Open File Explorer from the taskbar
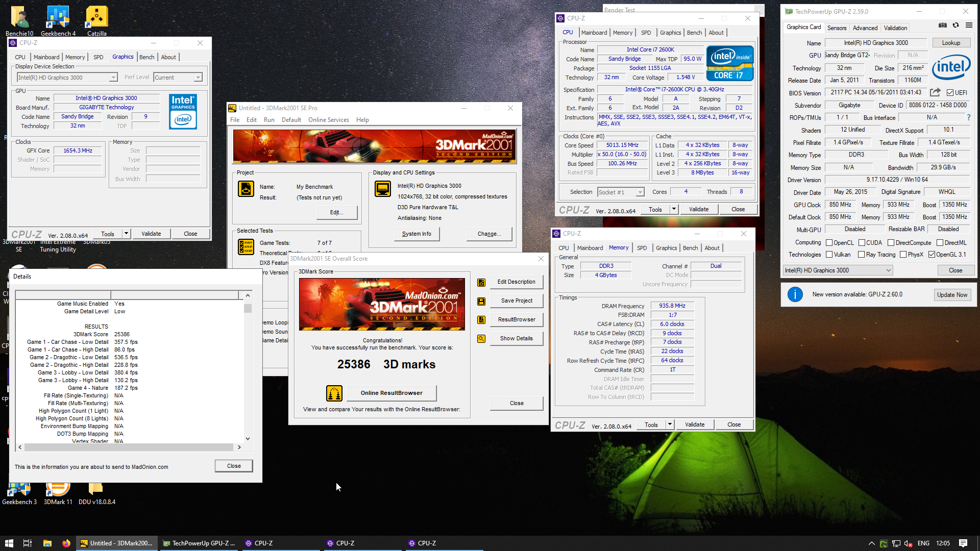The height and width of the screenshot is (551, 980). pyautogui.click(x=47, y=543)
